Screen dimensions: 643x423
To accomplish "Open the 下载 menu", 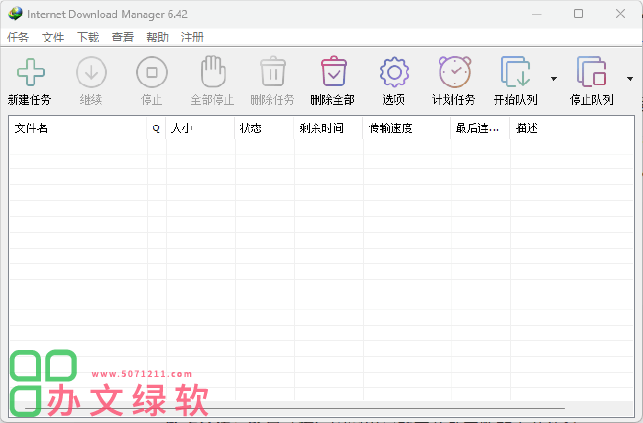I will coord(88,37).
